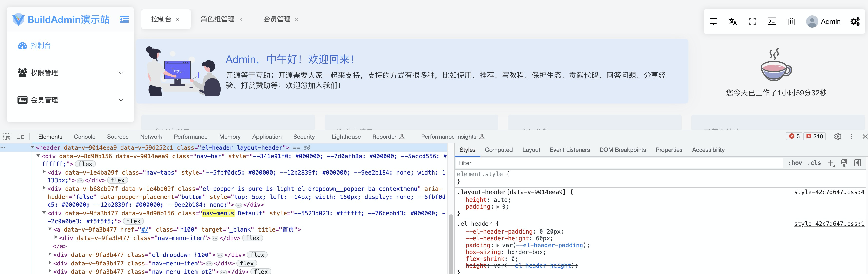
Task: Open the terminal icon in navbar
Action: 772,21
